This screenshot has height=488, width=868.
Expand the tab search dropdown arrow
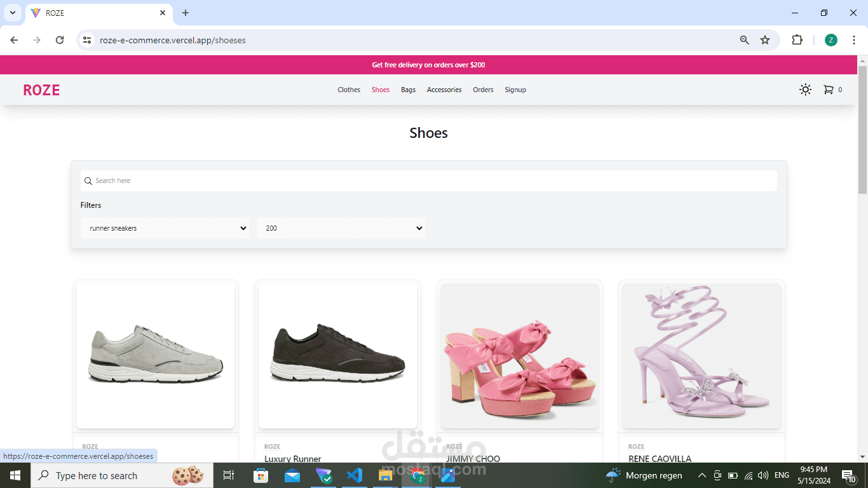[x=12, y=13]
